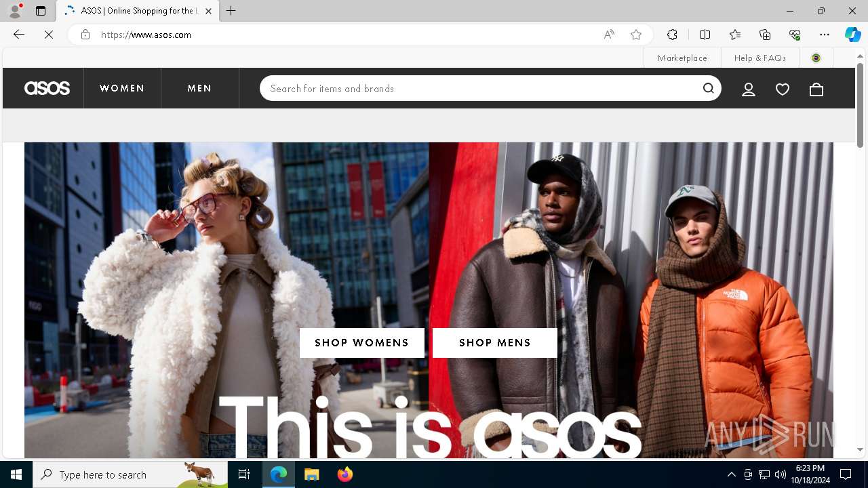
Task: Show hidden system tray icons
Action: tap(731, 474)
